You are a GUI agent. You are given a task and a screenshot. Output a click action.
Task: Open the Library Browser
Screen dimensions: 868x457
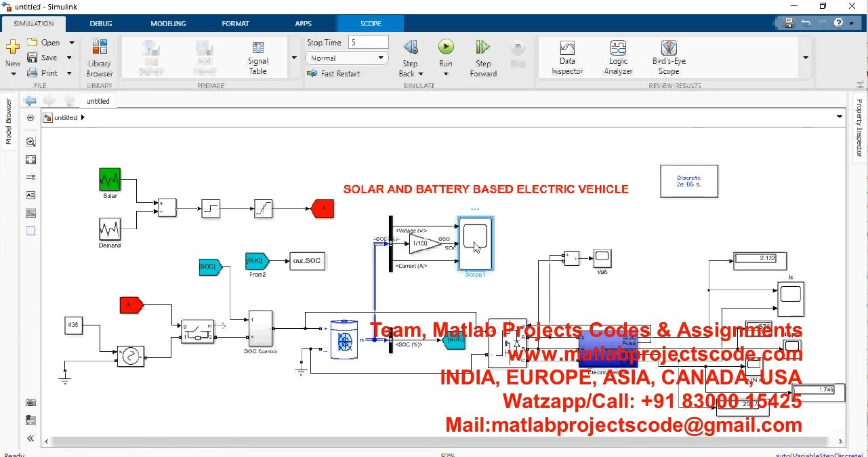click(100, 58)
